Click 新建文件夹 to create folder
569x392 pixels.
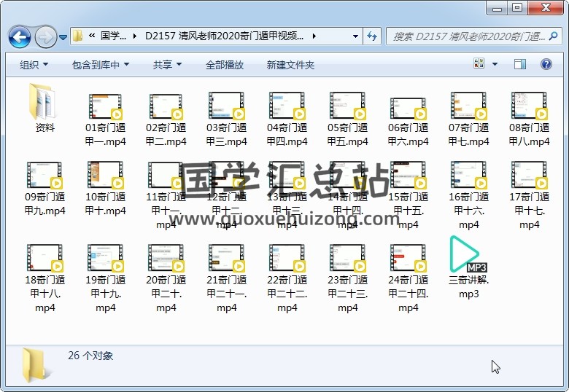[x=290, y=65]
